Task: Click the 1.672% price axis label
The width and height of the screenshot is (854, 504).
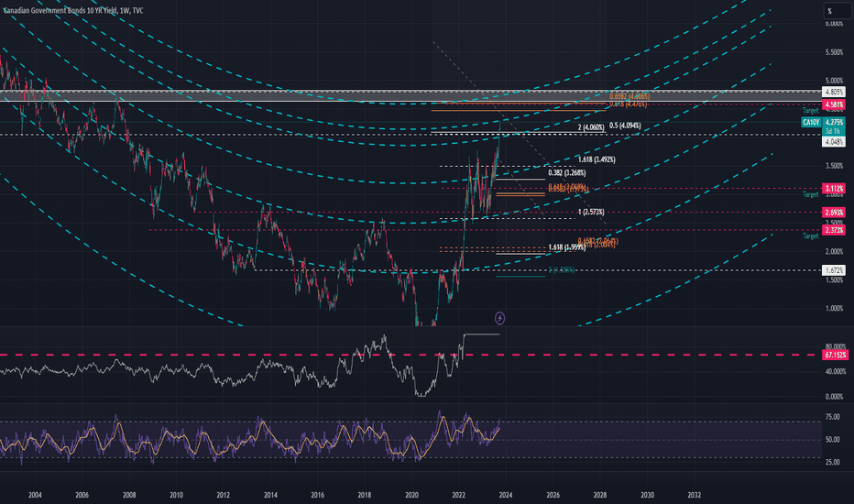Action: point(834,270)
